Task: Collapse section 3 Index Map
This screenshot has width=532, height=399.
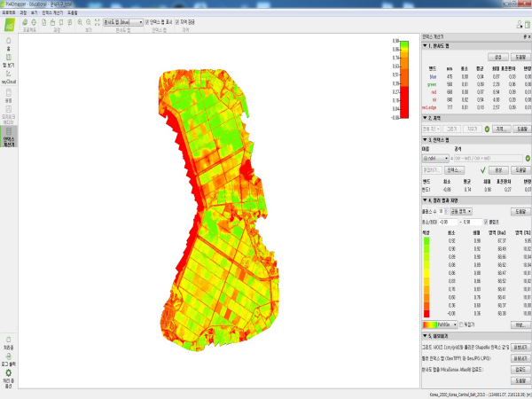Action: 425,140
